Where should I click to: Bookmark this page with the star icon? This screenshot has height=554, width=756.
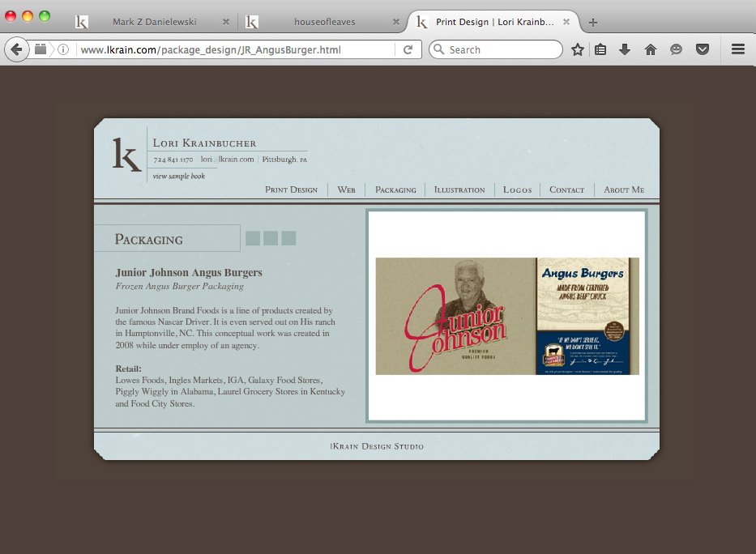coord(577,49)
